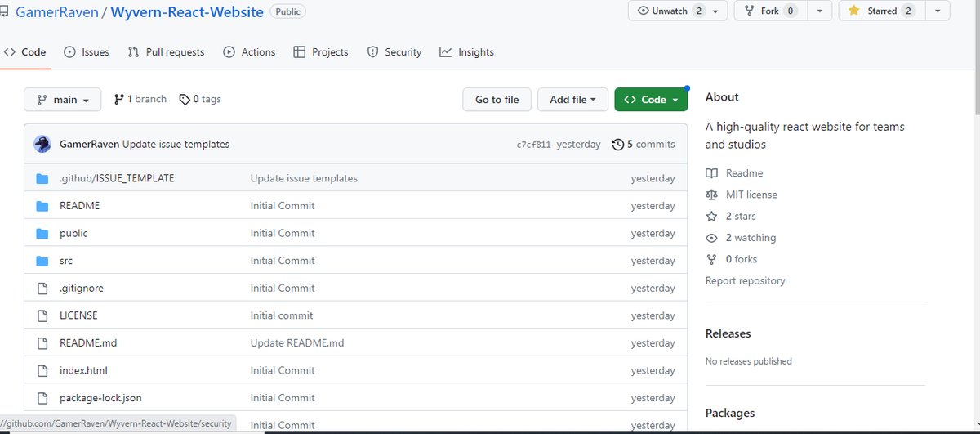
Task: Open the src folder name
Action: click(x=66, y=261)
